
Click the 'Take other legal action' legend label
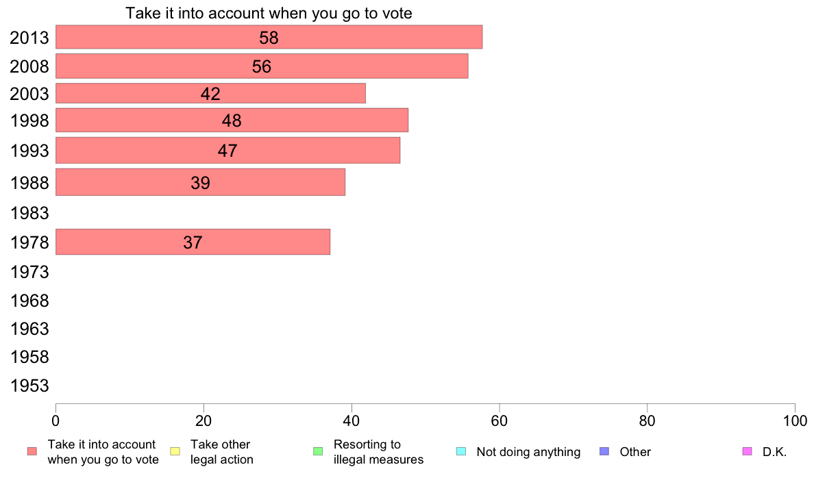[x=222, y=452]
